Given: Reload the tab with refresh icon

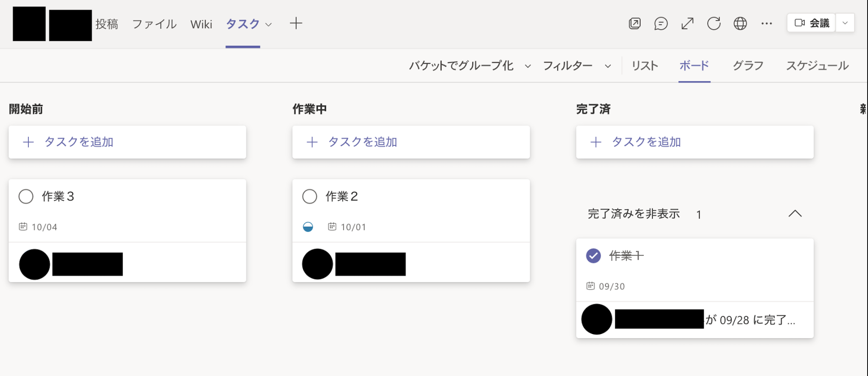Looking at the screenshot, I should click(714, 23).
